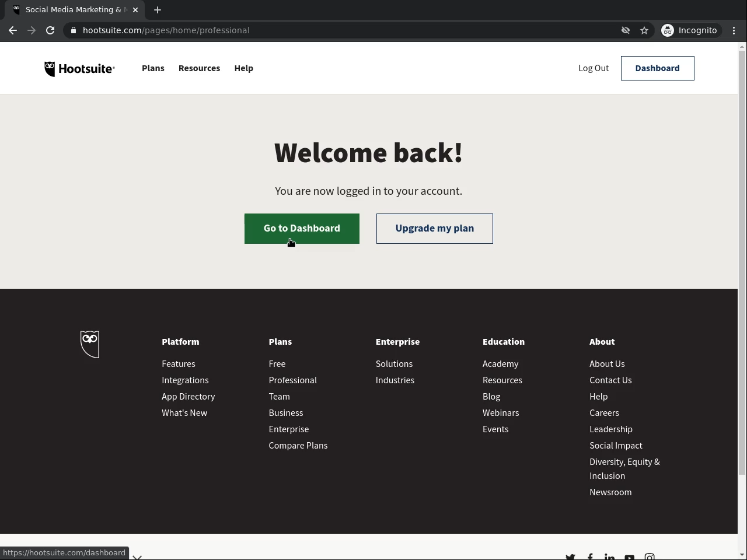The height and width of the screenshot is (560, 747).
Task: Click the Hootsuite owl logo in header
Action: click(x=79, y=69)
